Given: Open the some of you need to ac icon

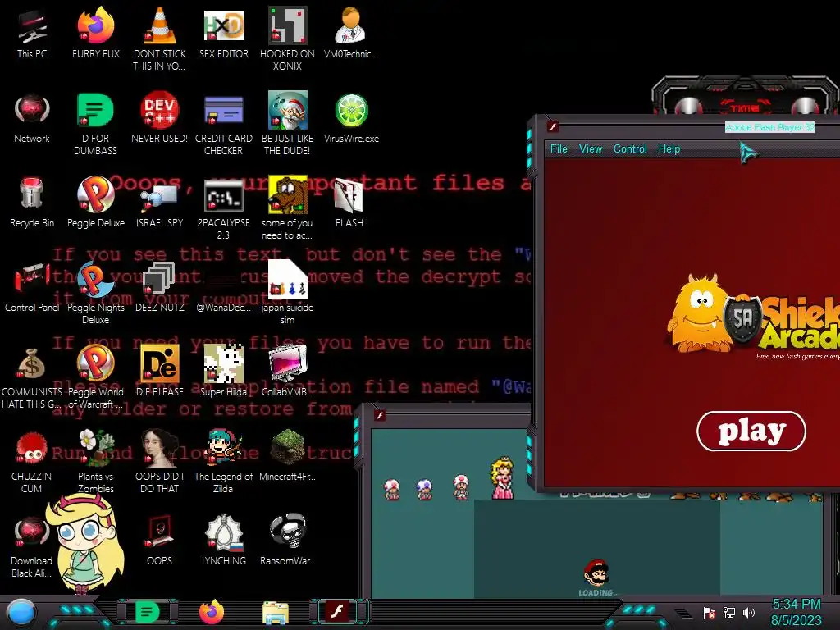Looking at the screenshot, I should point(287,195).
